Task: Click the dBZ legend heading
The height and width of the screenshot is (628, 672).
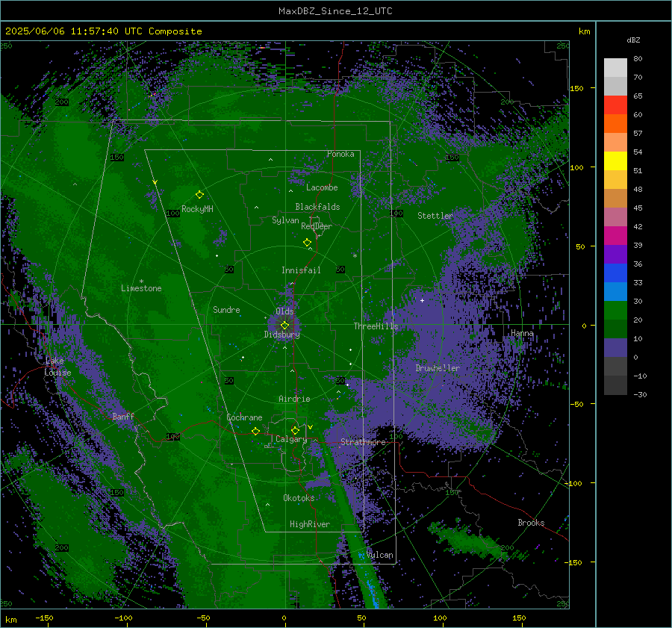Action: 633,40
